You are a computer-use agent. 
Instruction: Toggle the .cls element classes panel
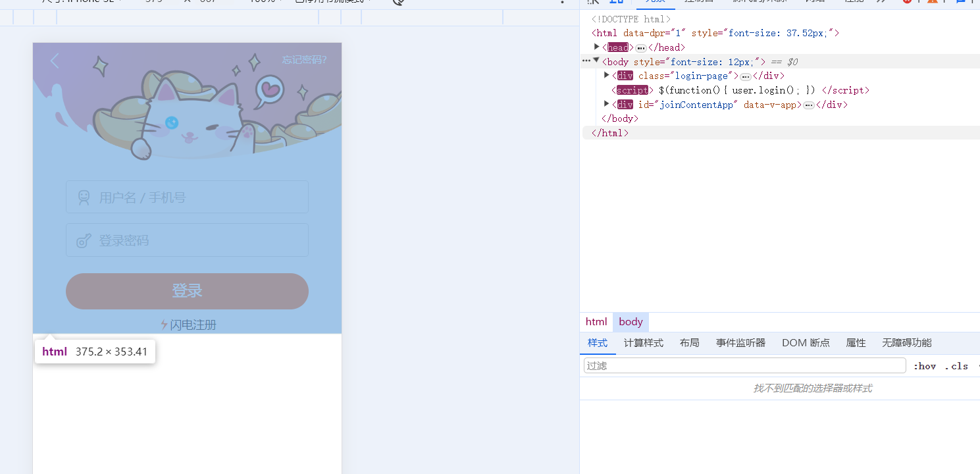click(x=956, y=366)
